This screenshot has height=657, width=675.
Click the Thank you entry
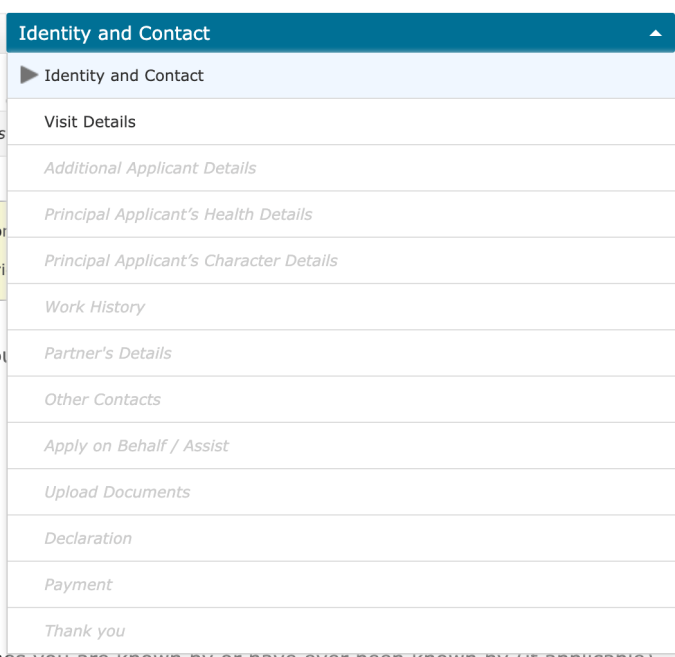pos(84,631)
